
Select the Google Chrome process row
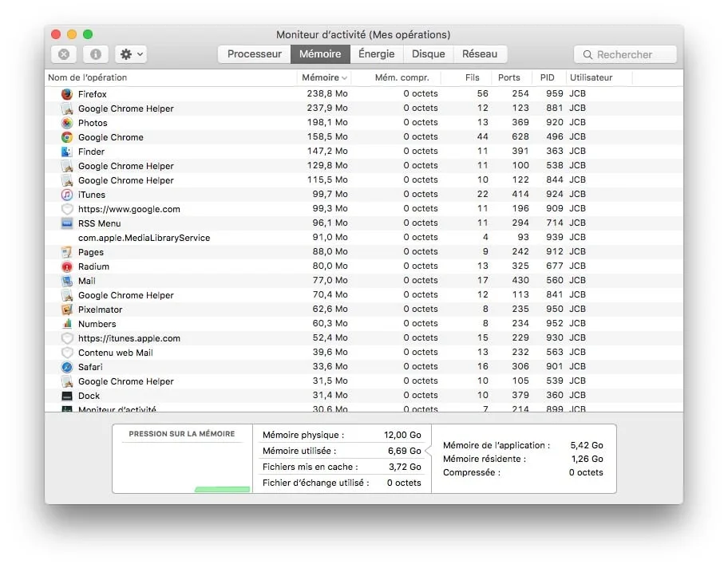coord(160,136)
